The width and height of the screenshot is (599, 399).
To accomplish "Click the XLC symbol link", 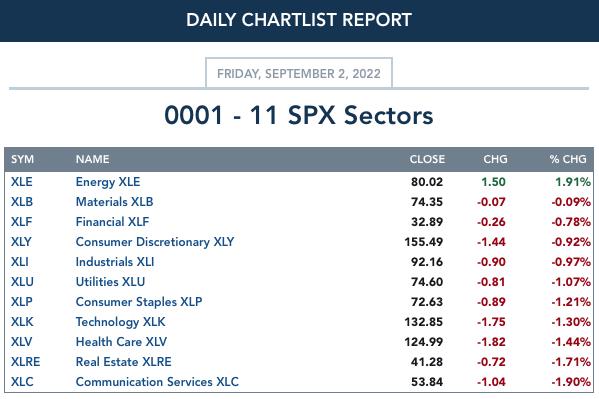I will point(22,382).
